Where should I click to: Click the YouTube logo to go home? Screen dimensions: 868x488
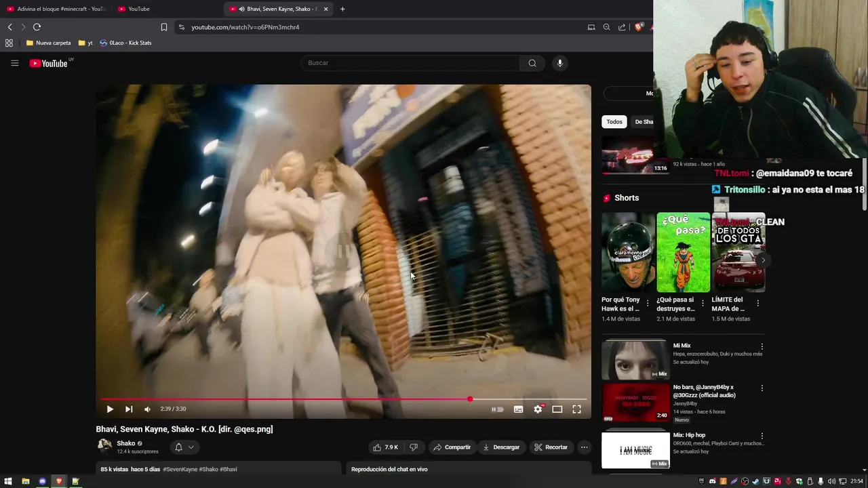pyautogui.click(x=49, y=63)
